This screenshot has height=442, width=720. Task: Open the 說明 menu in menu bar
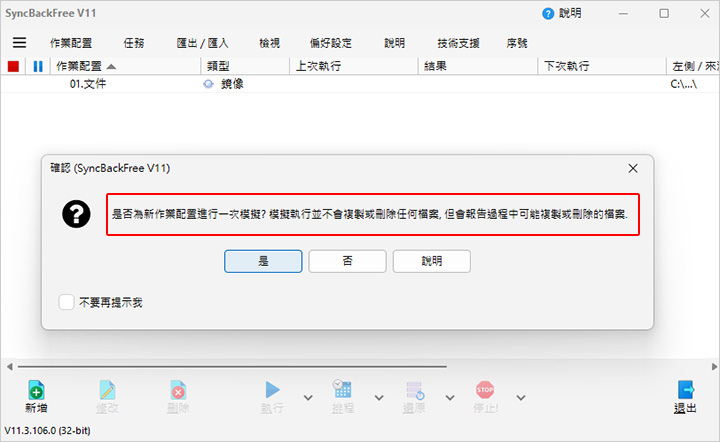(x=395, y=43)
